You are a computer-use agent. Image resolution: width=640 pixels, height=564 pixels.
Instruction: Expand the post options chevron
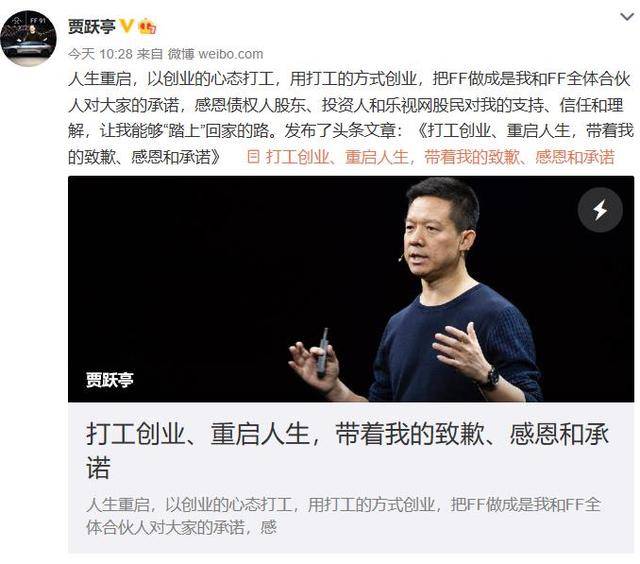point(627,17)
